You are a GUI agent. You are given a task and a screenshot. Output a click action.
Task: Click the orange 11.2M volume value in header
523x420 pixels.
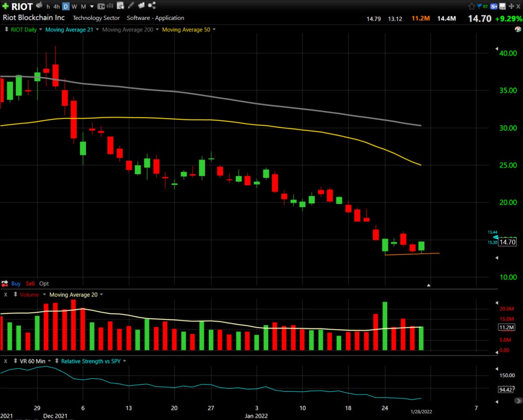tap(421, 18)
